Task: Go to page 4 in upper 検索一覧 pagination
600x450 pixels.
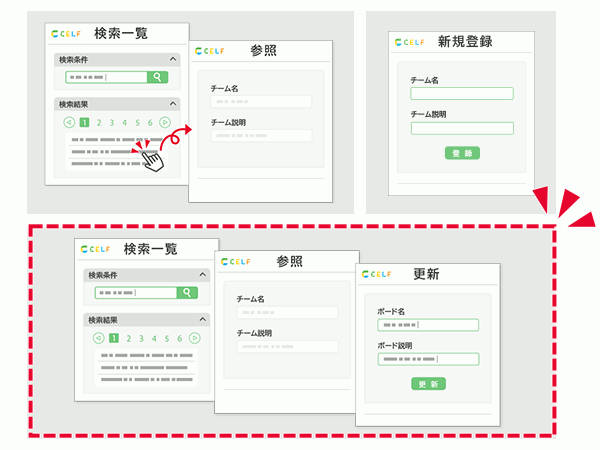Action: [124, 123]
